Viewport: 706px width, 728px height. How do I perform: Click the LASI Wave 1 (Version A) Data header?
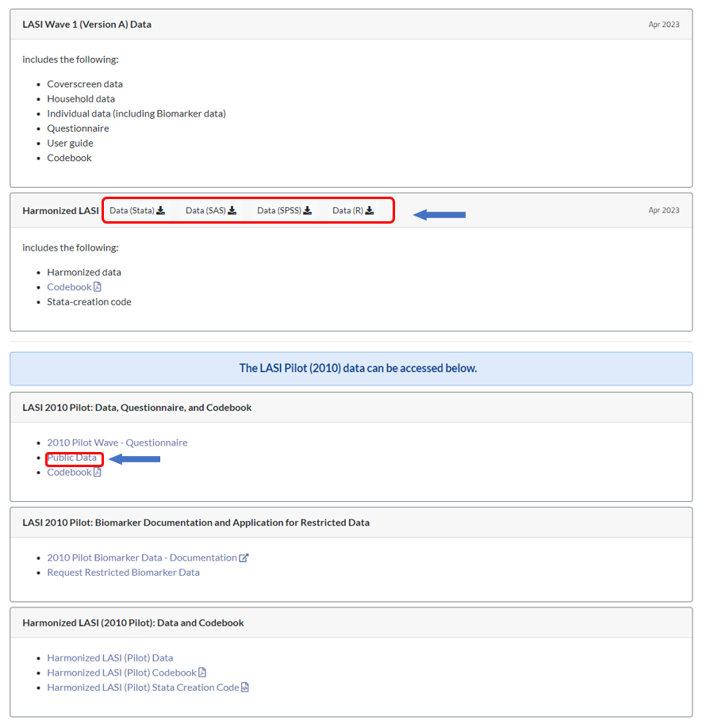tap(86, 24)
